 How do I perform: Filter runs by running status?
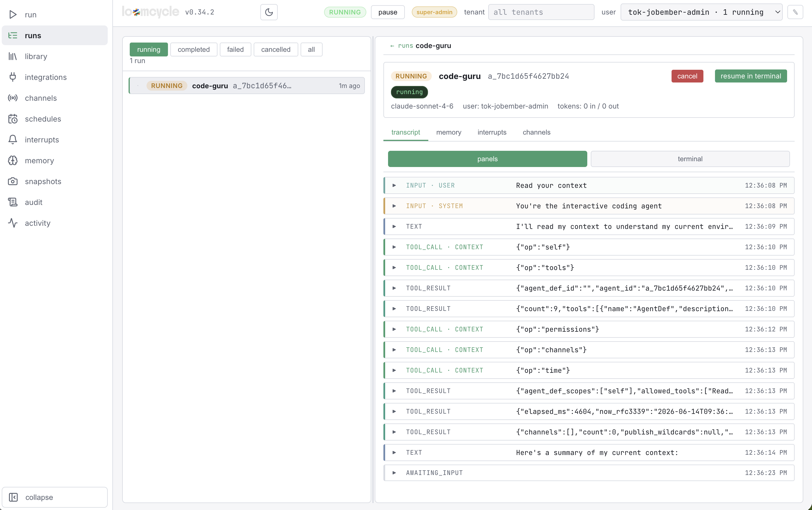[x=149, y=49]
